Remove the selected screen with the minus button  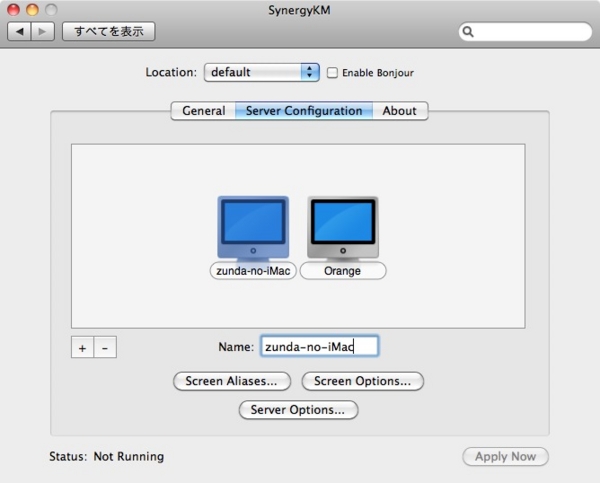point(105,348)
